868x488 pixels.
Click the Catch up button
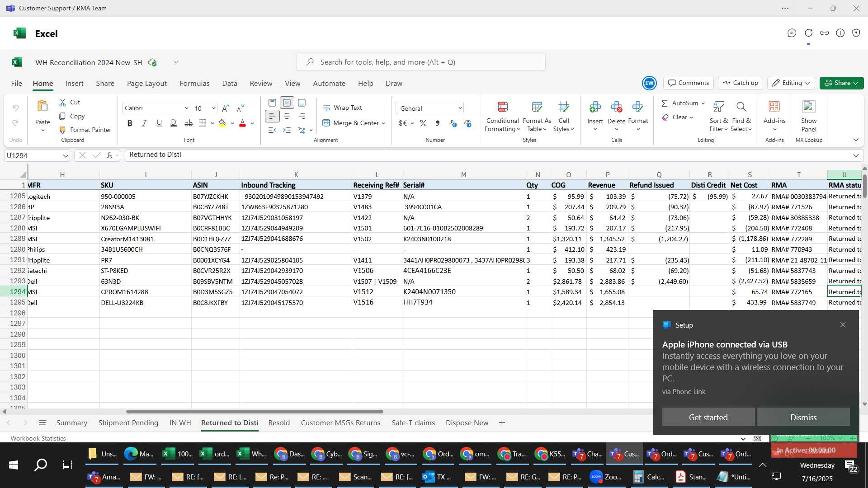pos(740,83)
